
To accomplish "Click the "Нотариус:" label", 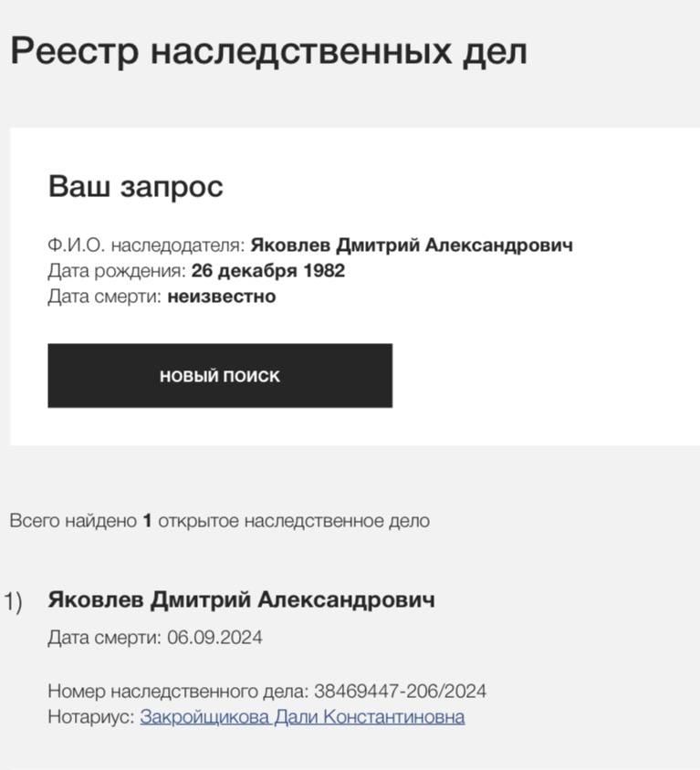I will pos(91,717).
